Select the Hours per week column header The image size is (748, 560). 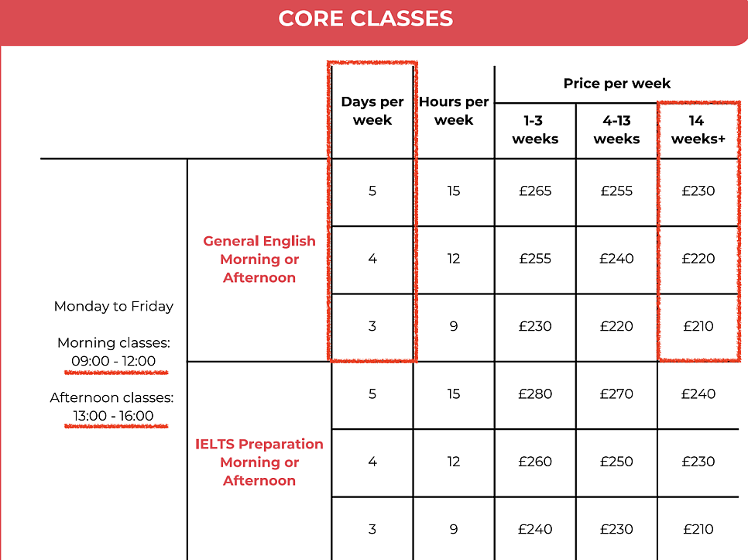pyautogui.click(x=454, y=111)
